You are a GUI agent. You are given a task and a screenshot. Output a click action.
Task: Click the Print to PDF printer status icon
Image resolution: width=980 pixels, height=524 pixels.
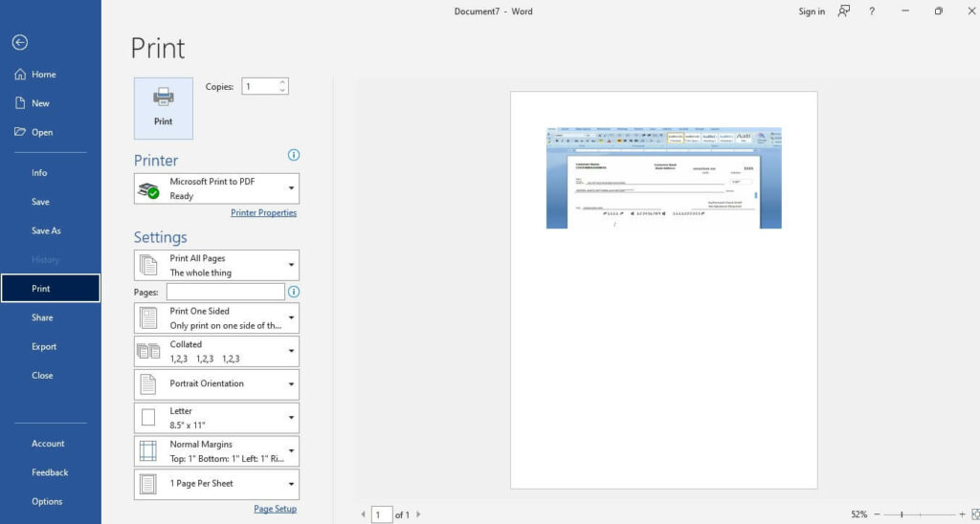tap(148, 191)
